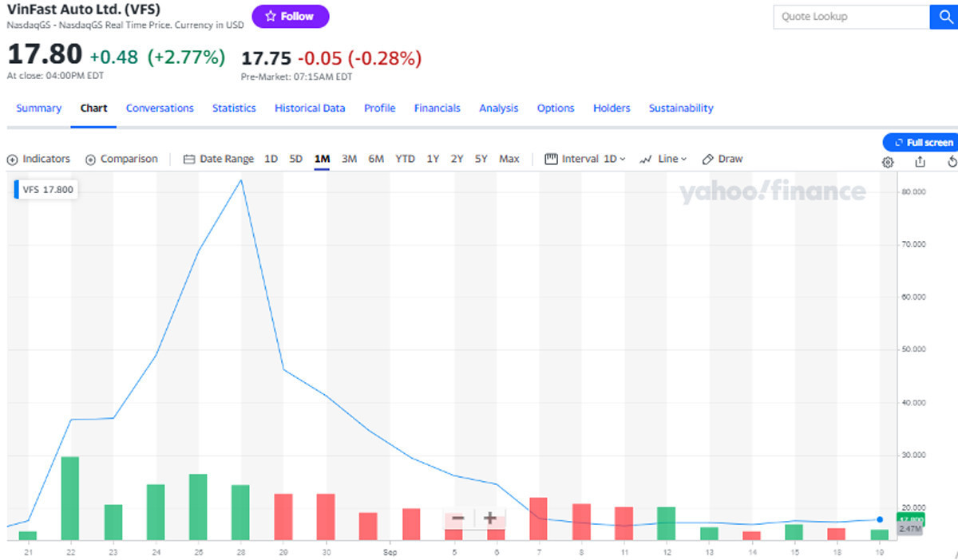This screenshot has width=958, height=560.
Task: Click the blue search magnifier button
Action: tap(943, 17)
